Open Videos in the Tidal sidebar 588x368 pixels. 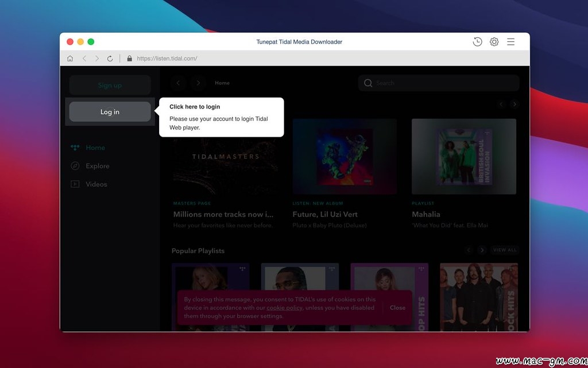point(96,184)
